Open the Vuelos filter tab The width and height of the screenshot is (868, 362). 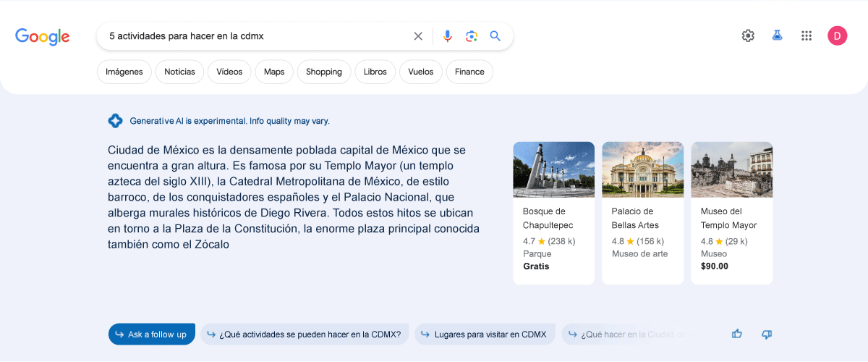(421, 72)
